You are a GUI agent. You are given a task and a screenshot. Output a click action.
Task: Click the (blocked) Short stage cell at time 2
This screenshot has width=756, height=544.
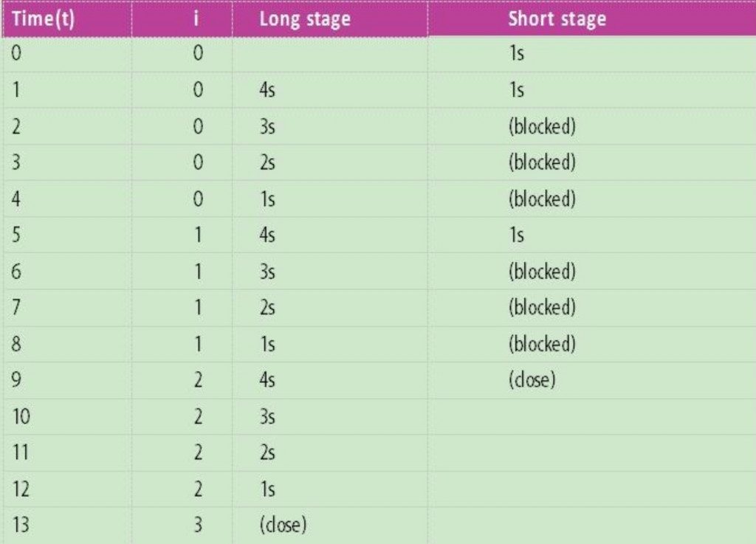(541, 127)
